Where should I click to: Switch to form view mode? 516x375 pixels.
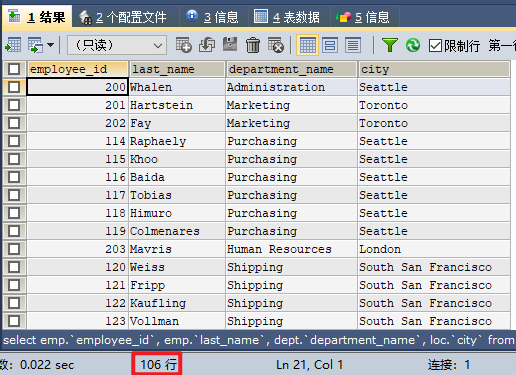(x=330, y=45)
